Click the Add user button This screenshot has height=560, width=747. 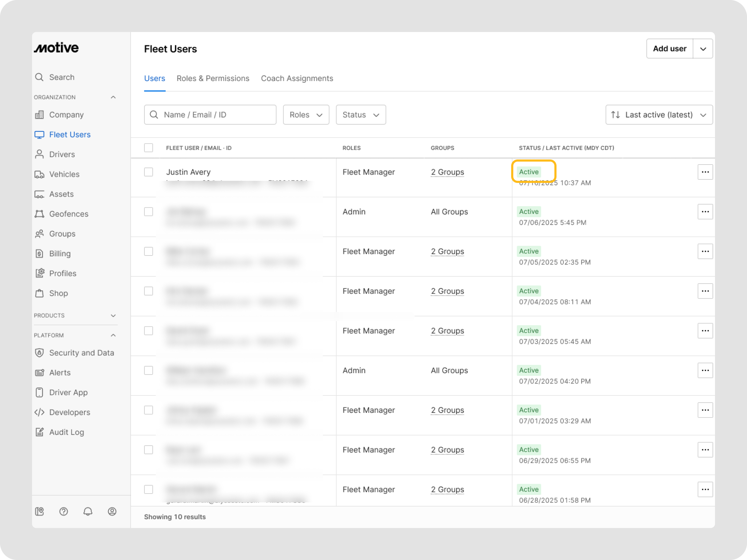[669, 49]
